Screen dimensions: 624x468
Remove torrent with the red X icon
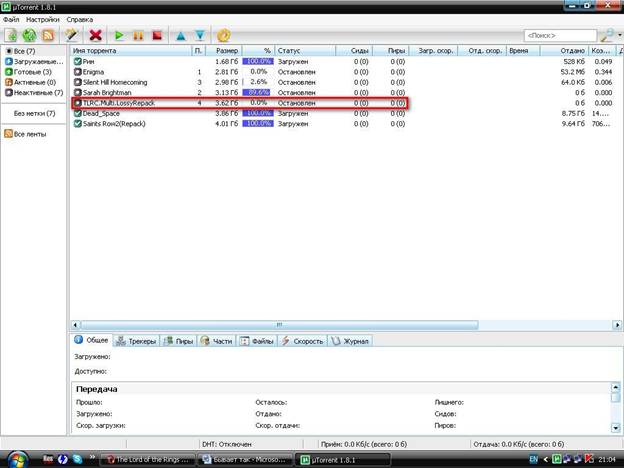click(x=96, y=35)
